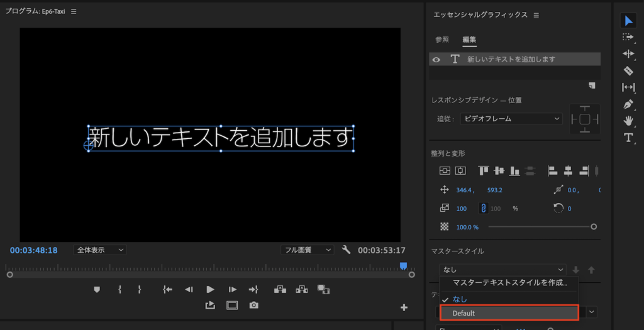Open the master style なし dropdown

pos(502,270)
